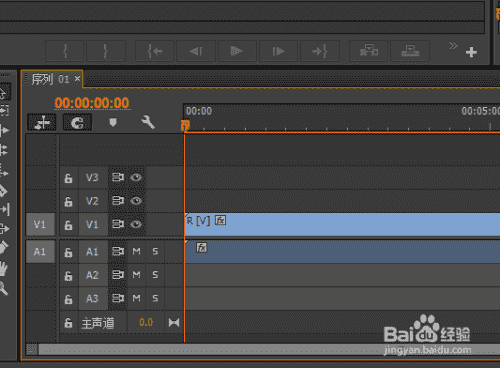Mute track A1
500x368 pixels.
pyautogui.click(x=136, y=251)
